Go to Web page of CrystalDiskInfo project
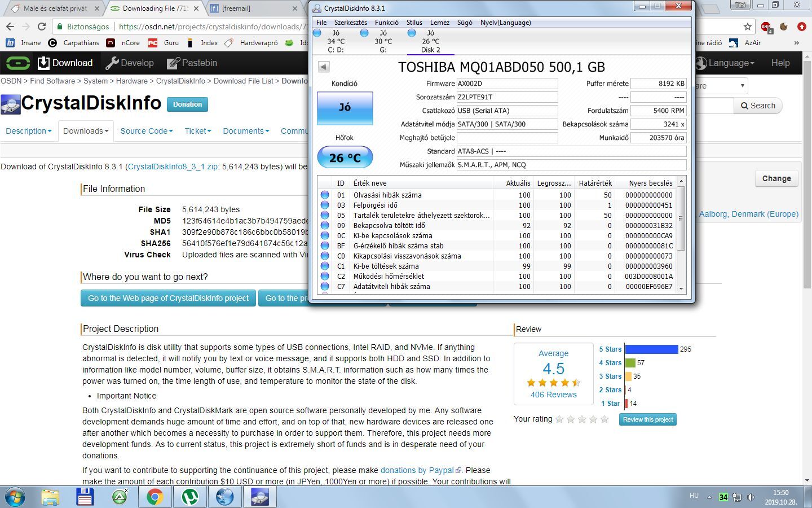The width and height of the screenshot is (812, 508). click(x=168, y=298)
